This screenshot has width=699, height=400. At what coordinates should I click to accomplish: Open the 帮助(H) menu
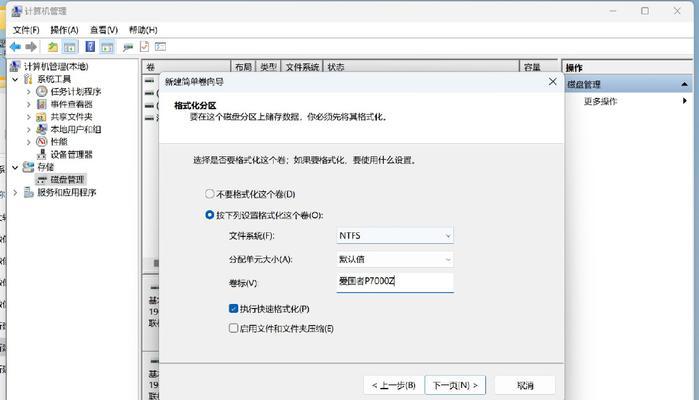pos(143,30)
